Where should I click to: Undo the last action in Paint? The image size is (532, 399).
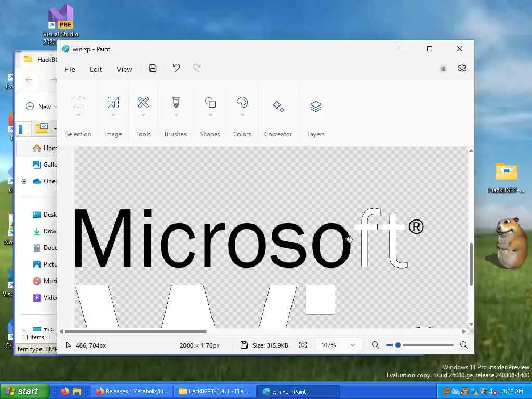(176, 68)
